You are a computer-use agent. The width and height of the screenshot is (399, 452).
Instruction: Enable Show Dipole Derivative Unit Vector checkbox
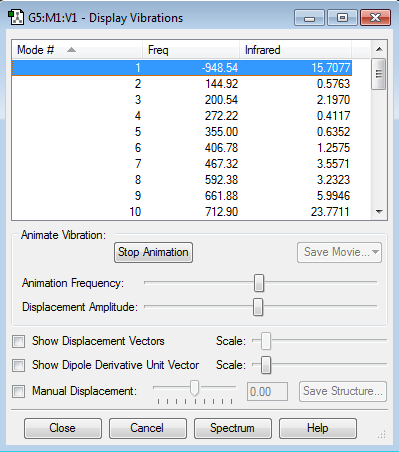pyautogui.click(x=18, y=365)
